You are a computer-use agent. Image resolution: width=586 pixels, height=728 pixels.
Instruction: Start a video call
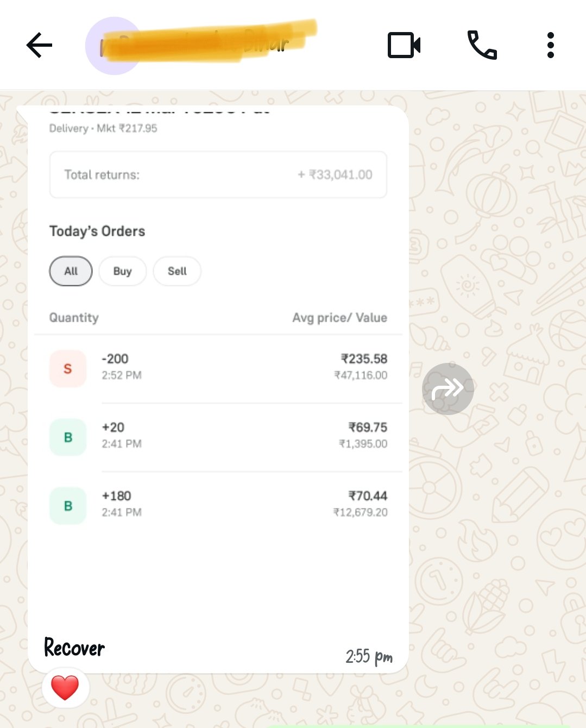pos(404,45)
